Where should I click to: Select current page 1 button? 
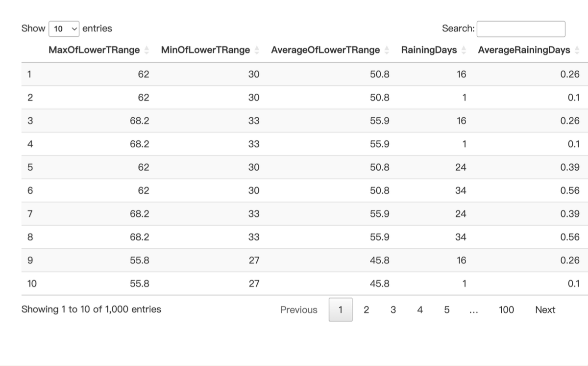point(341,310)
